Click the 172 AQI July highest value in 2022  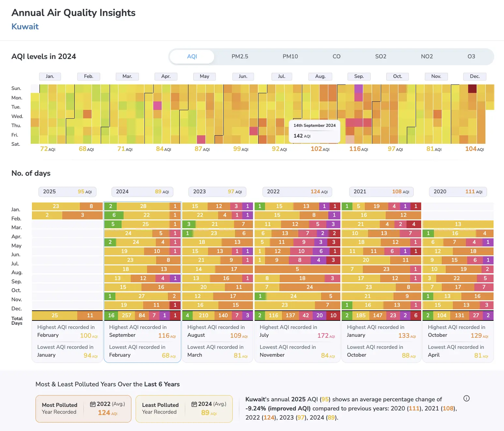[x=326, y=335]
